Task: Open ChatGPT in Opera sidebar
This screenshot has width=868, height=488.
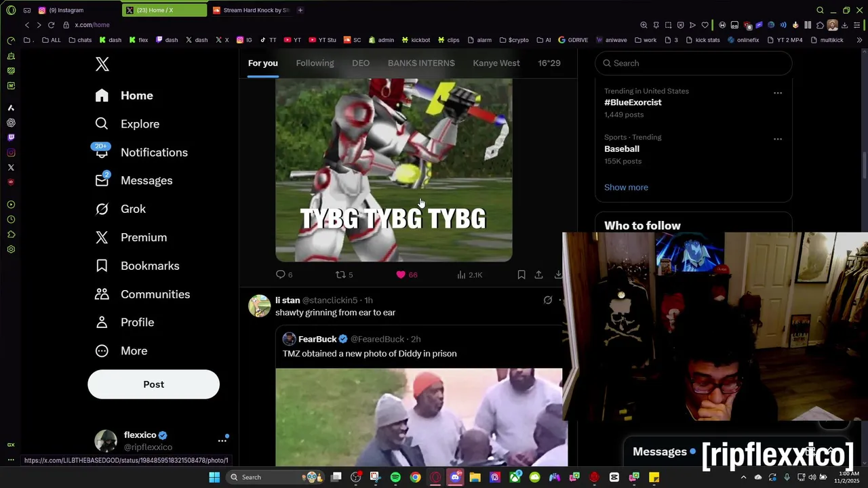Action: pyautogui.click(x=11, y=123)
